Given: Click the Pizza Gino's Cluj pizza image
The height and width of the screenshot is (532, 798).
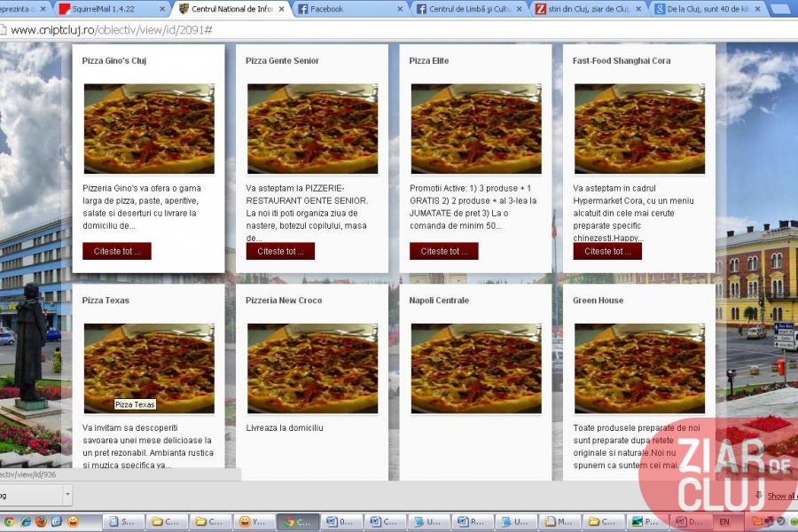Looking at the screenshot, I should point(149,129).
